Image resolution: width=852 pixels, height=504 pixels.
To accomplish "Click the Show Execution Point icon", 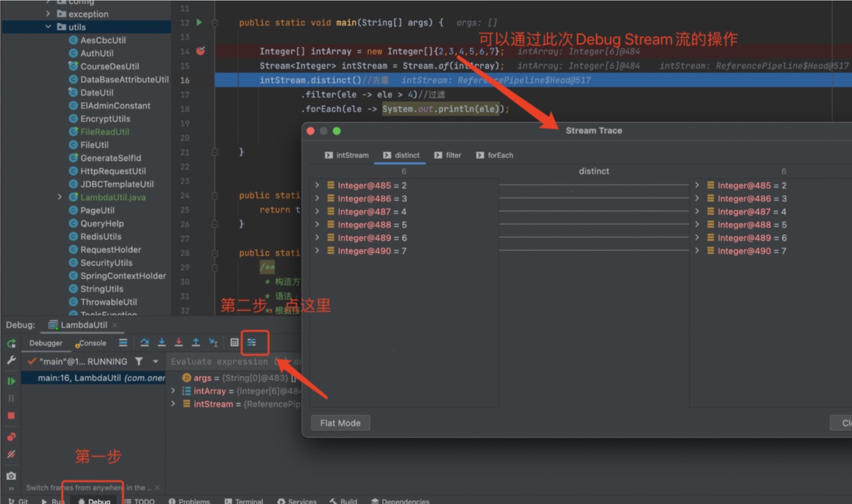I will 123,342.
